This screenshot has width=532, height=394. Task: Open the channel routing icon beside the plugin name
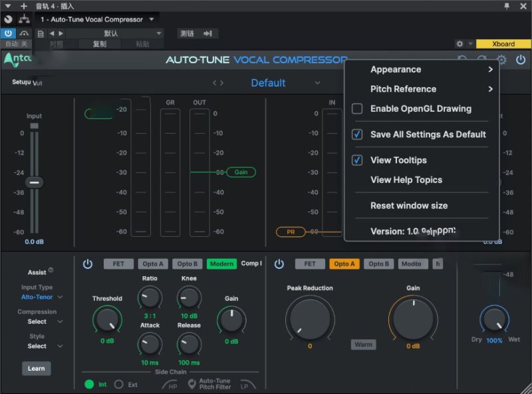tap(24, 19)
